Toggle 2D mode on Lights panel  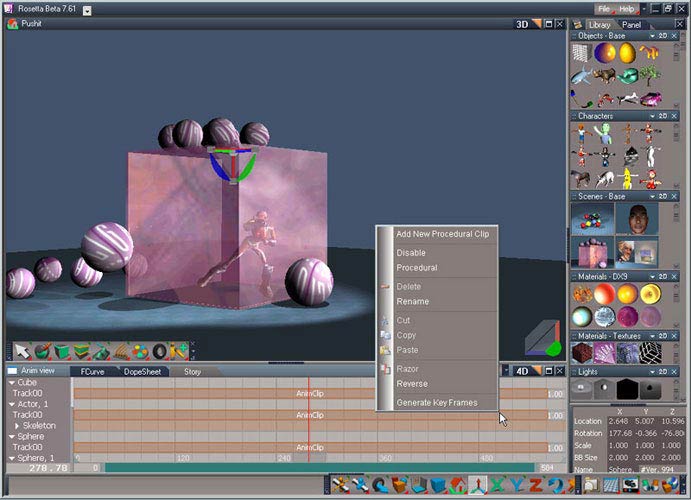663,371
